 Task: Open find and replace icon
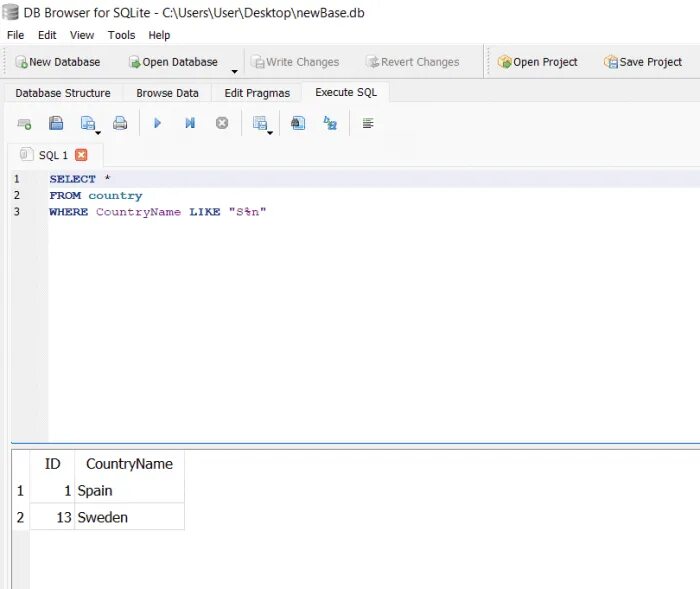point(330,123)
